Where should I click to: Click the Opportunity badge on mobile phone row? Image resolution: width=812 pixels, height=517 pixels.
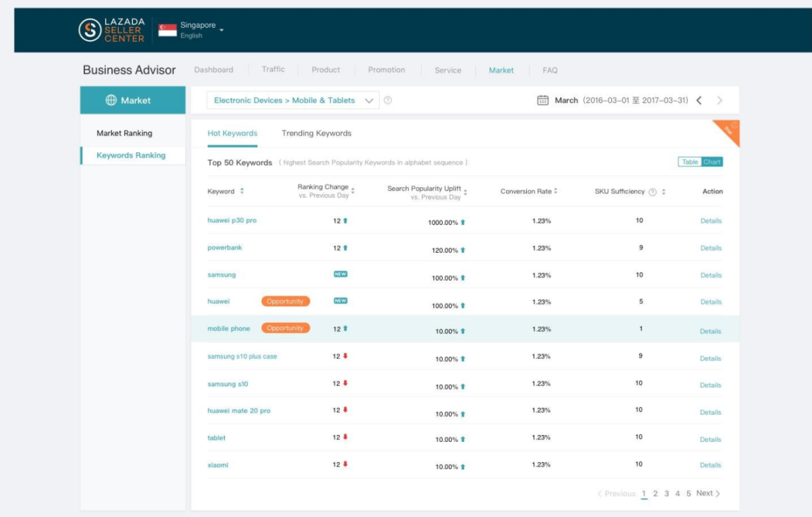286,328
